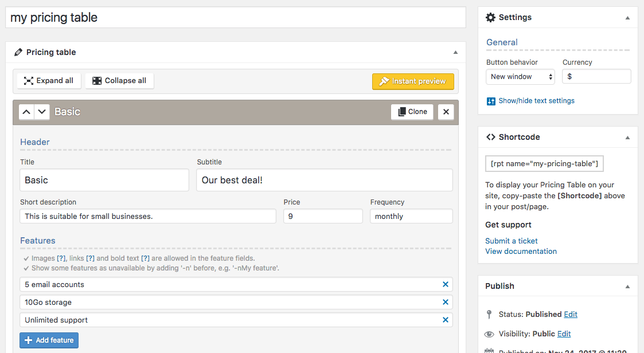Click the Show/hide text settings link
This screenshot has width=644, height=353.
pos(536,100)
